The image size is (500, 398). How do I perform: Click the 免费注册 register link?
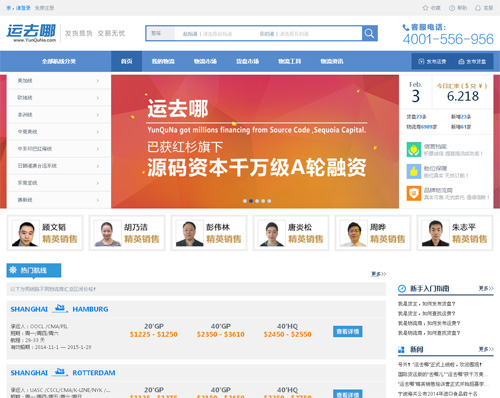click(44, 8)
